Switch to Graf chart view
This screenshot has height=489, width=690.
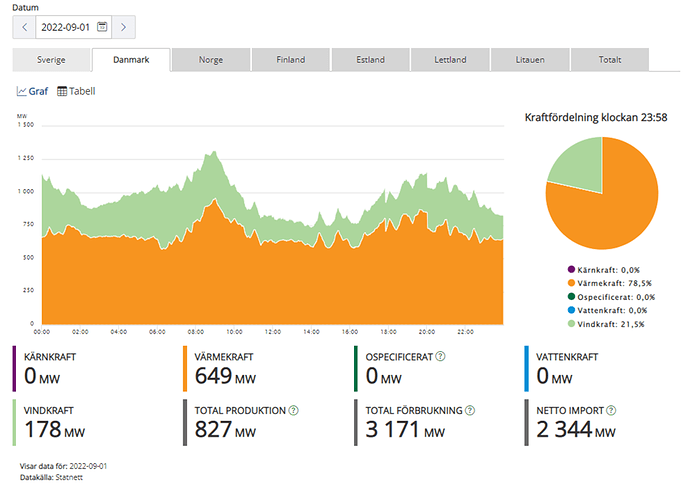[x=32, y=91]
